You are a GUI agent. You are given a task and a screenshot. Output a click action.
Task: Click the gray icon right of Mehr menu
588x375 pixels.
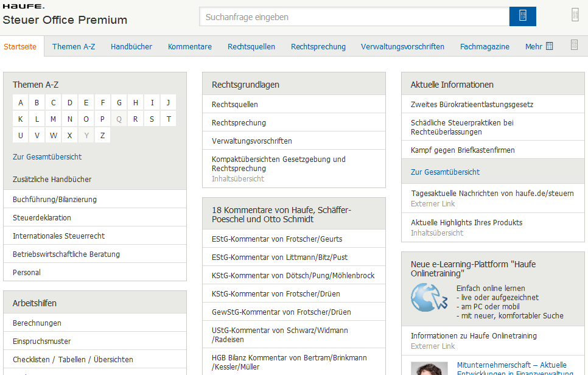tap(574, 45)
